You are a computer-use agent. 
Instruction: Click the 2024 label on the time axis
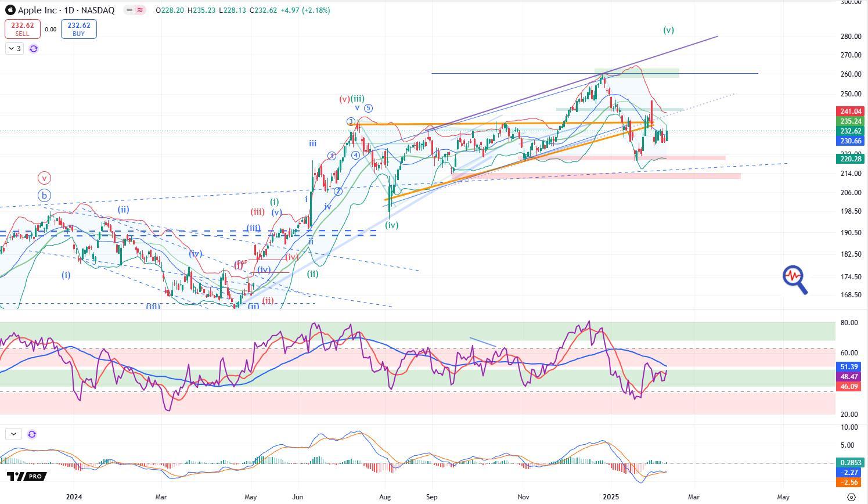point(74,497)
